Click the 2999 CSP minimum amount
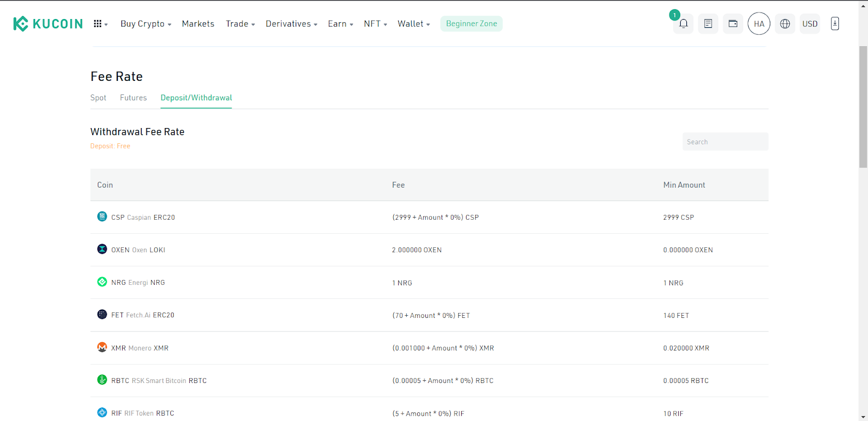The height and width of the screenshot is (421, 868). [679, 218]
